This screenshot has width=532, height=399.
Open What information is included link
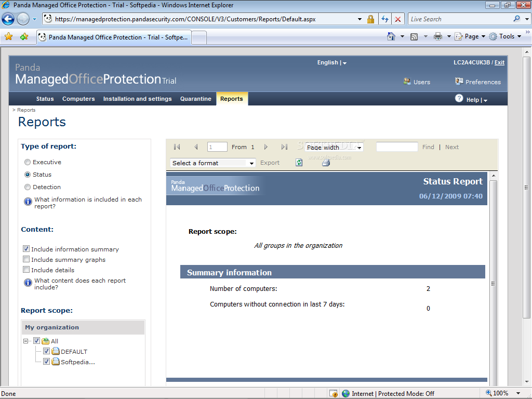click(x=88, y=203)
